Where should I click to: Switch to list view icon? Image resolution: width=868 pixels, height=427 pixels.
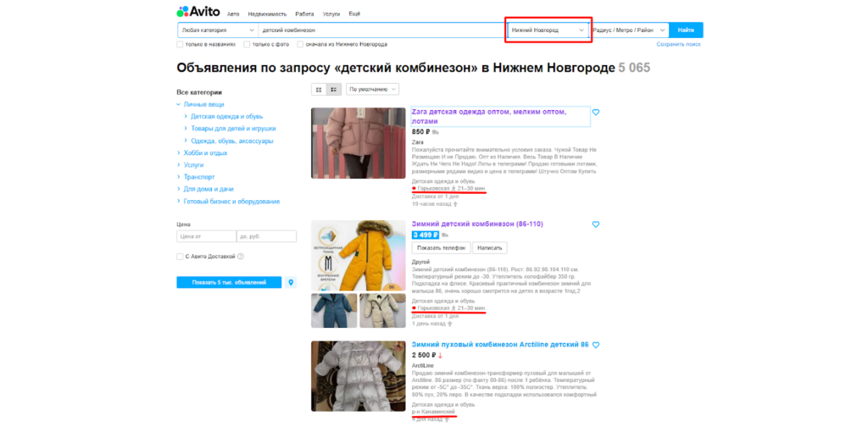(x=334, y=90)
